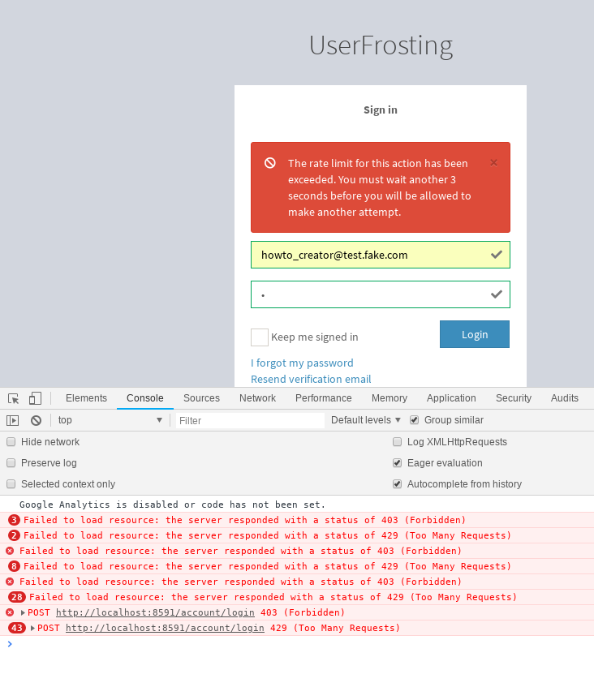Enable Selected context only
This screenshot has height=700, width=594.
click(x=11, y=484)
